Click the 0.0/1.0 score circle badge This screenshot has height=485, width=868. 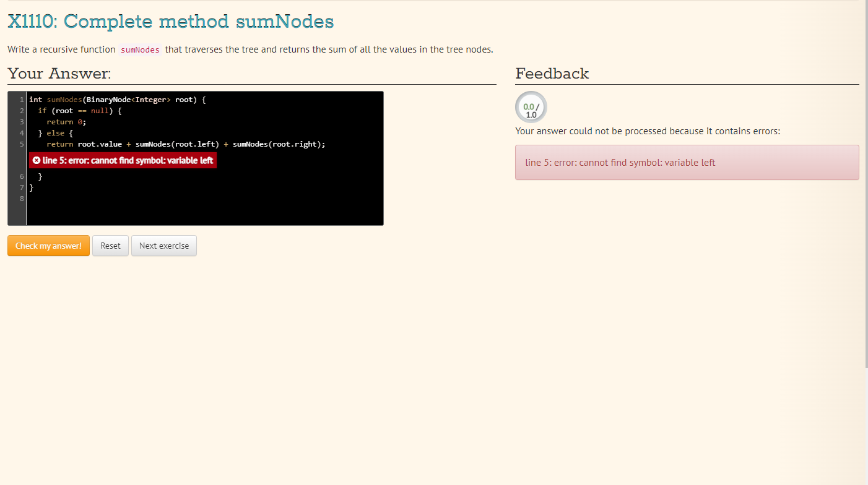(531, 106)
